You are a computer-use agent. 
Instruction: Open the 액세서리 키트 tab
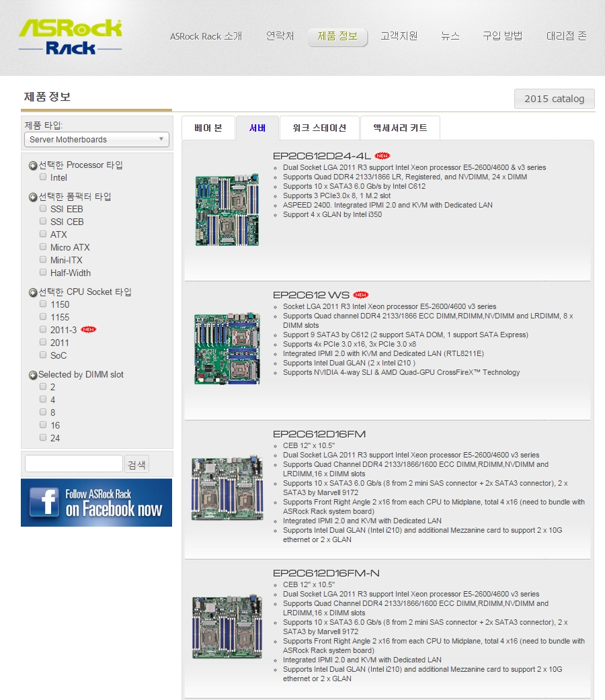[x=401, y=128]
